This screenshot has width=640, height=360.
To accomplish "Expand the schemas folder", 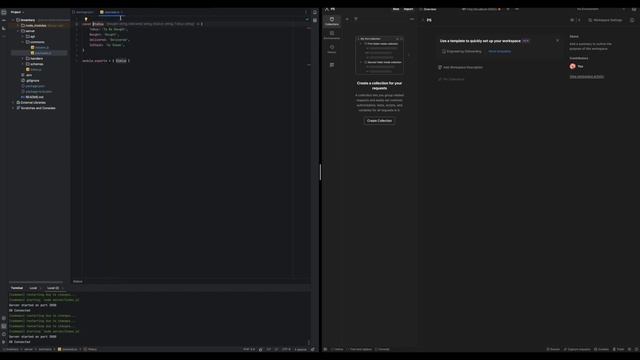I will (23, 64).
